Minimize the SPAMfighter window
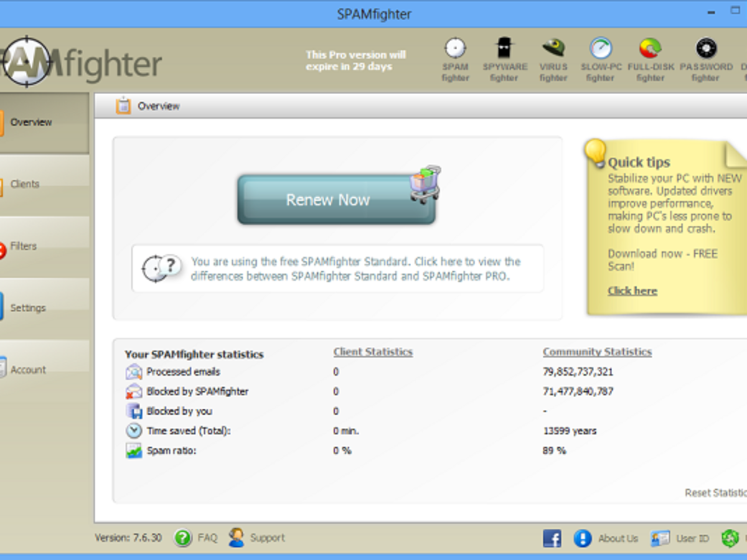This screenshot has width=747, height=560. 712,13
